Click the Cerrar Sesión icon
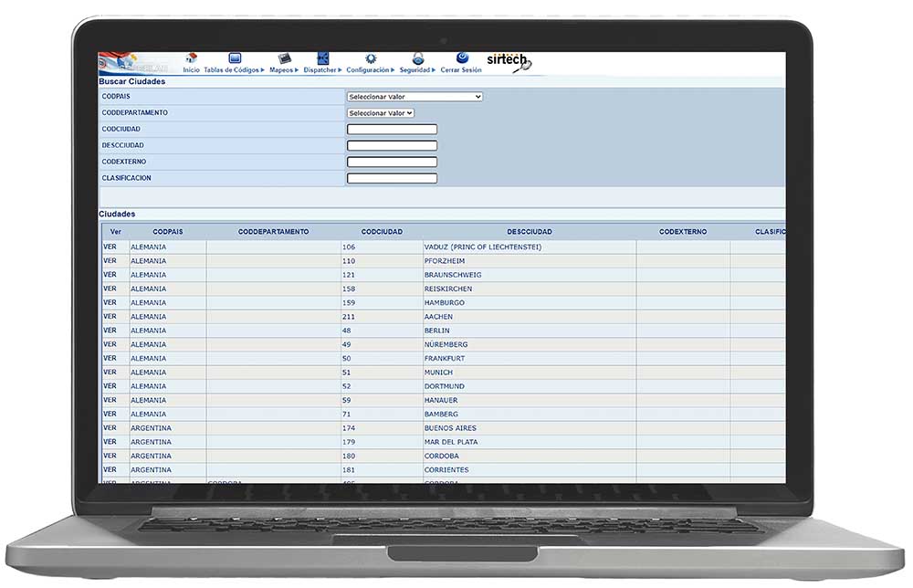Image resolution: width=913 pixels, height=588 pixels. coord(462,58)
